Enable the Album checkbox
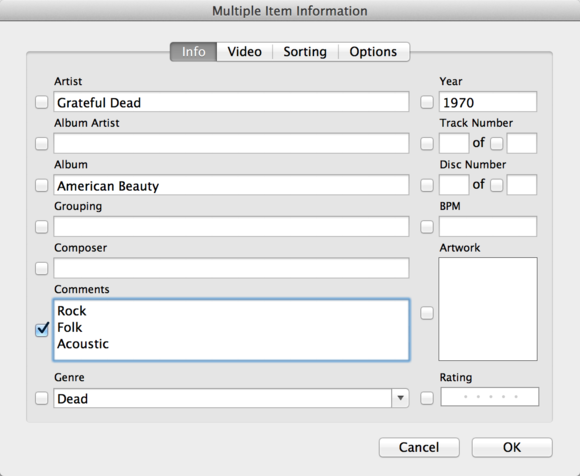The width and height of the screenshot is (580, 476). pyautogui.click(x=41, y=185)
